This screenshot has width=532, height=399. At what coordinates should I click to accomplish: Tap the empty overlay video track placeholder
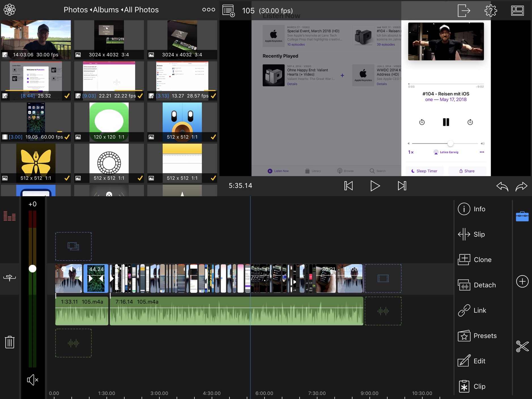[73, 246]
